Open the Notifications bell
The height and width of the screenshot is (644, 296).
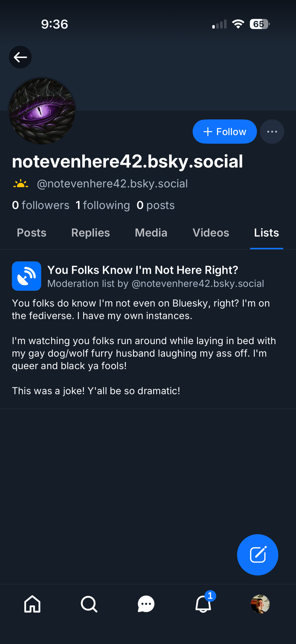coord(203,604)
